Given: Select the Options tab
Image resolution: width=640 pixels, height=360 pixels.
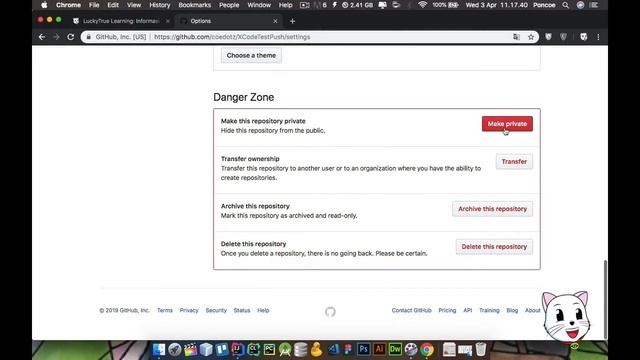Looking at the screenshot, I should [229, 21].
